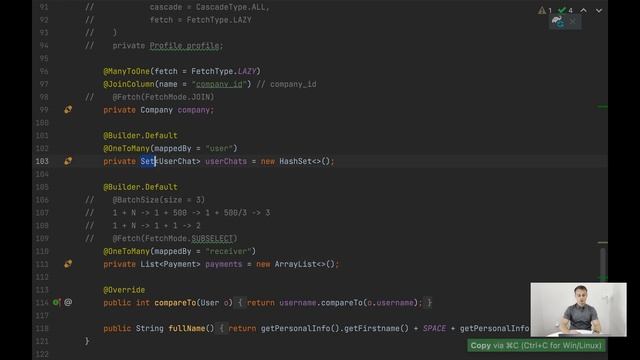The width and height of the screenshot is (640, 360).
Task: Dismiss the floating Gradle reload toolbar
Action: [x=573, y=21]
